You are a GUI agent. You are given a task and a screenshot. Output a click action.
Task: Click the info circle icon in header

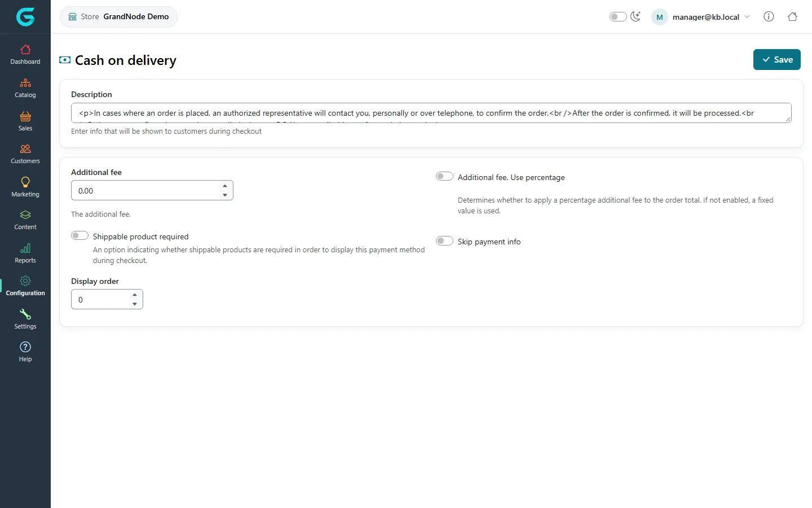[x=769, y=16]
